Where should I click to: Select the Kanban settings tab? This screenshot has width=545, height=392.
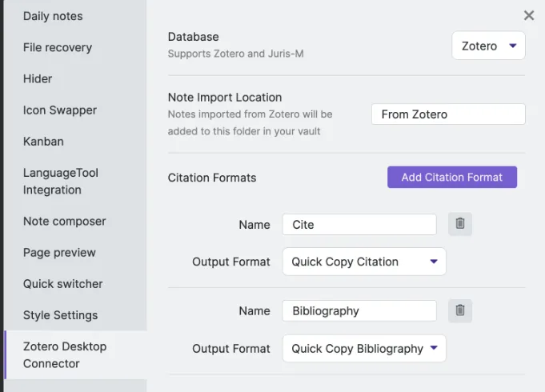point(43,141)
